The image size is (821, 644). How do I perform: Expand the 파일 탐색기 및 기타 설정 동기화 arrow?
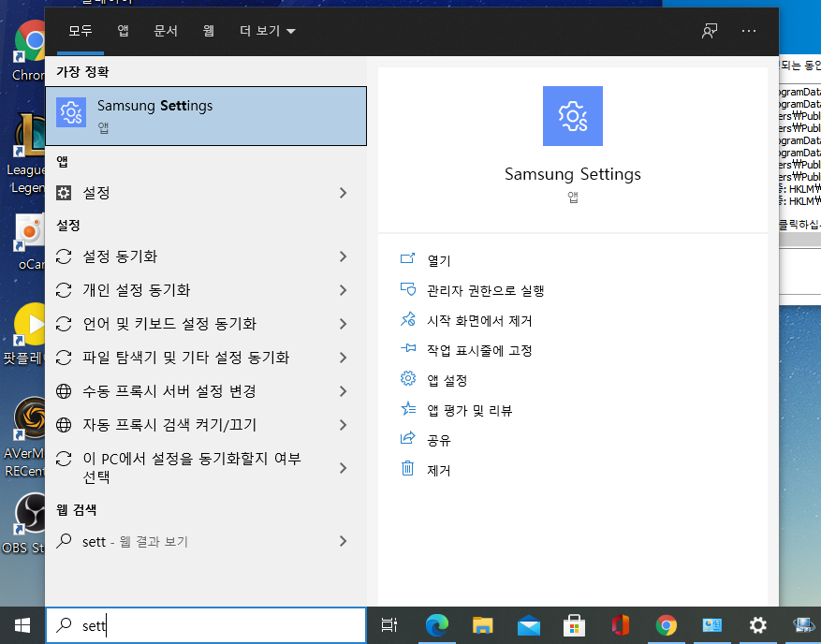343,358
